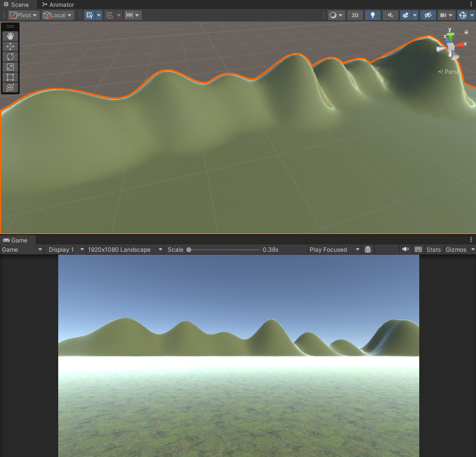Viewport: 476px width, 457px height.
Task: Toggle 2D view mode
Action: tap(355, 15)
